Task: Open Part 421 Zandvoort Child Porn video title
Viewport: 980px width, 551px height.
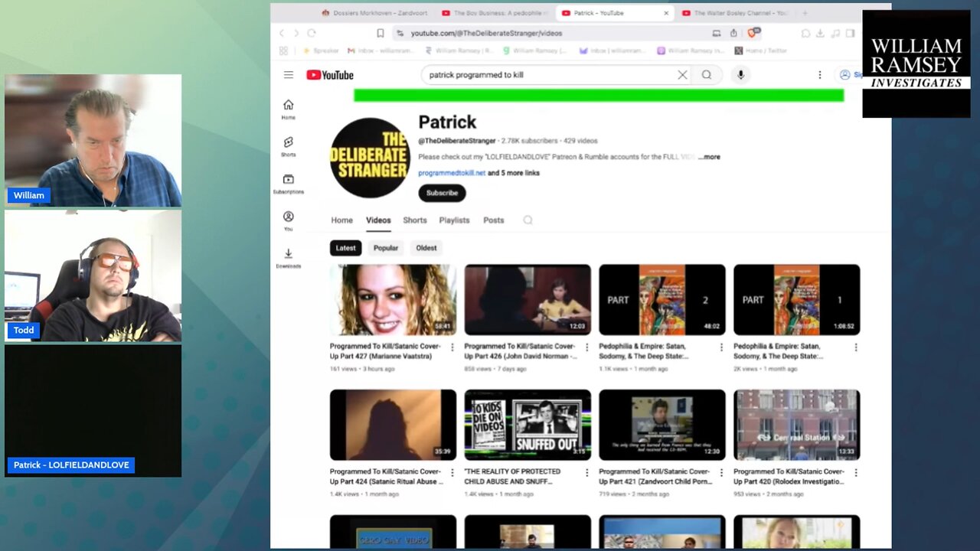Action: pos(655,476)
